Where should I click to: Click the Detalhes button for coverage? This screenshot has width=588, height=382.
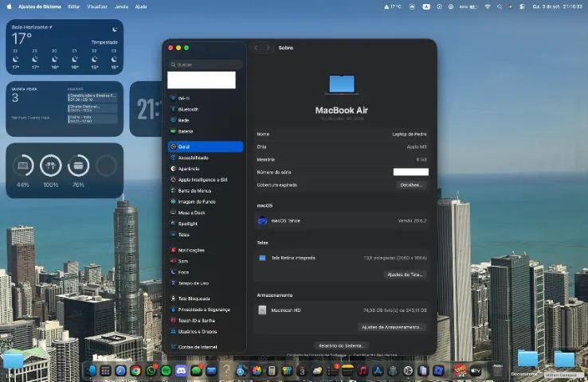(x=411, y=185)
